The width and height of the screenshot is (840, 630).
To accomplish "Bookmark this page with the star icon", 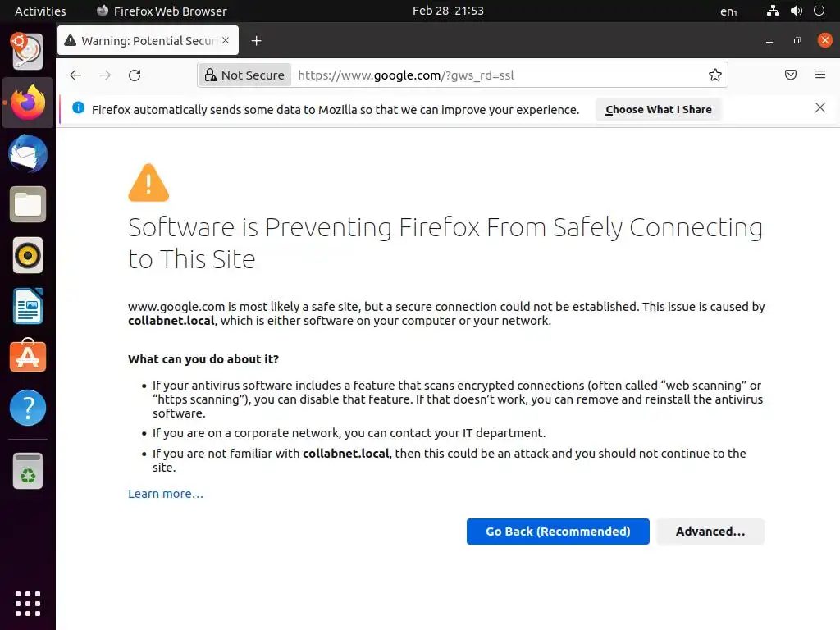I will click(x=715, y=75).
